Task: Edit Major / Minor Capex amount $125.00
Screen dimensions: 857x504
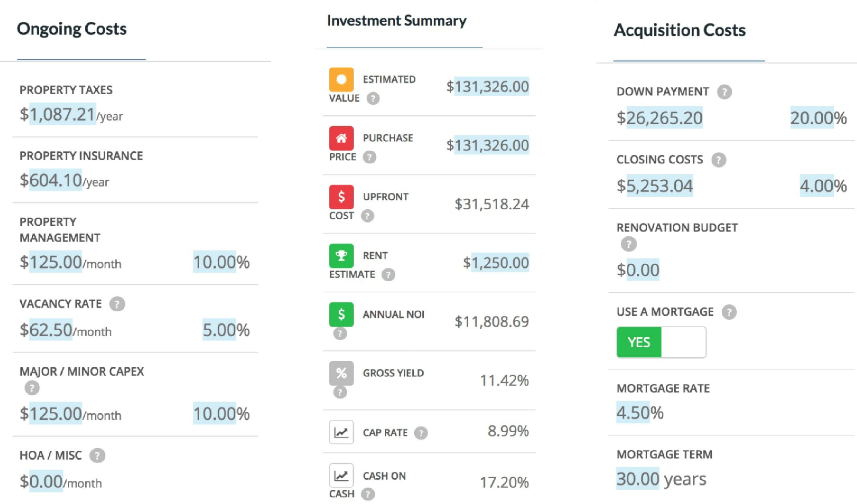Action: tap(56, 414)
